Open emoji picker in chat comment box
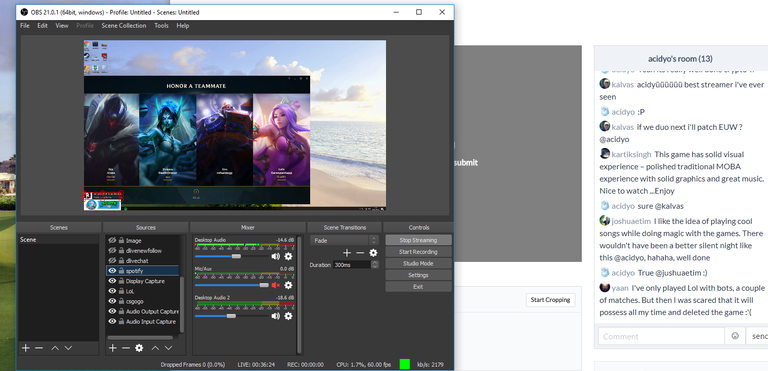 point(735,336)
